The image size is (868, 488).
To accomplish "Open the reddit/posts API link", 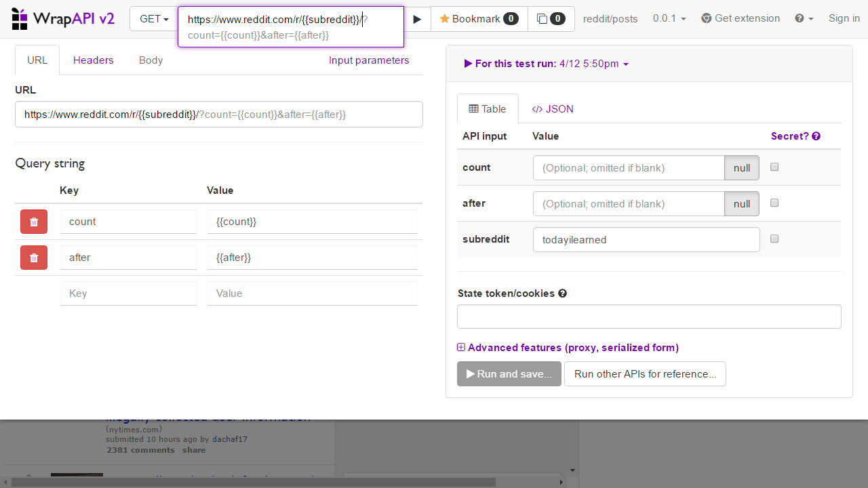I will tap(610, 19).
